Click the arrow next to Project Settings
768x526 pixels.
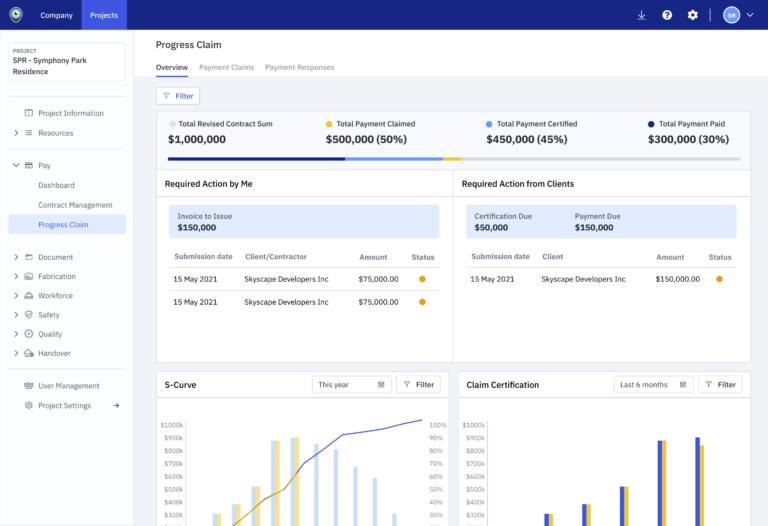point(116,406)
